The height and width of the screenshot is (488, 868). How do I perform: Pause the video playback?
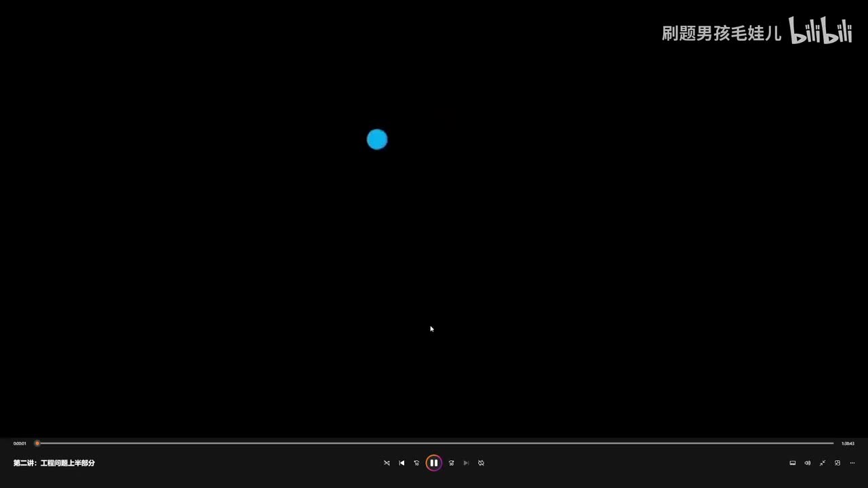[x=434, y=463]
